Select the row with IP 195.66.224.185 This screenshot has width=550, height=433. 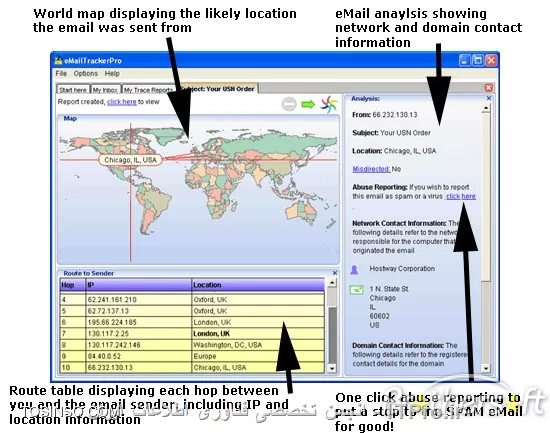pos(192,322)
